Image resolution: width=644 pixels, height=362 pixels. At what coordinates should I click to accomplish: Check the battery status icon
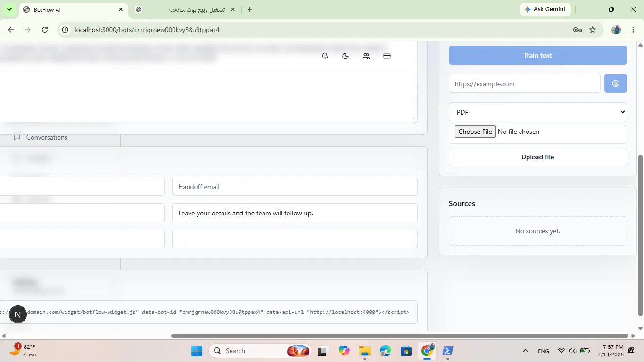(585, 351)
